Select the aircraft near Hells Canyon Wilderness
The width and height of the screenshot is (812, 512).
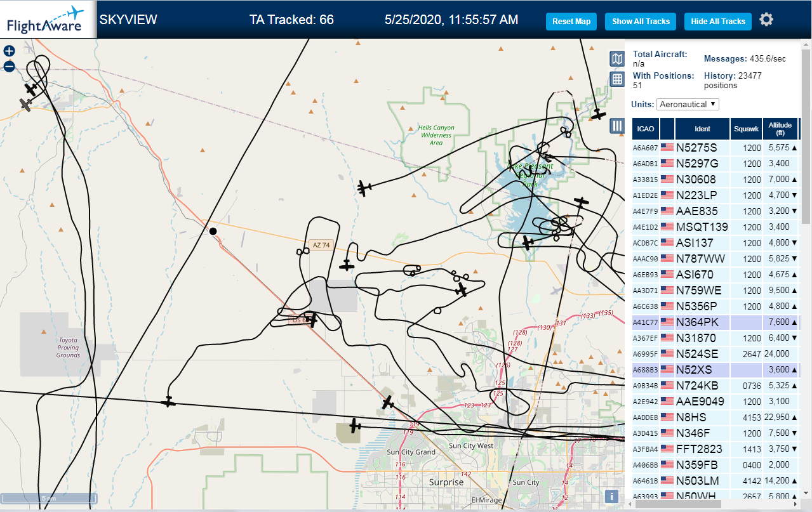click(x=364, y=188)
